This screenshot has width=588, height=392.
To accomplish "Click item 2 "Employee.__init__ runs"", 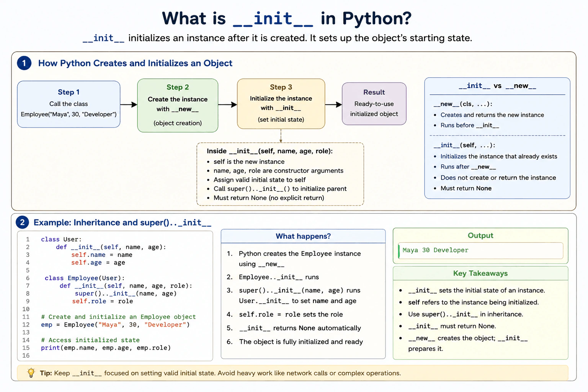I will click(x=279, y=277).
